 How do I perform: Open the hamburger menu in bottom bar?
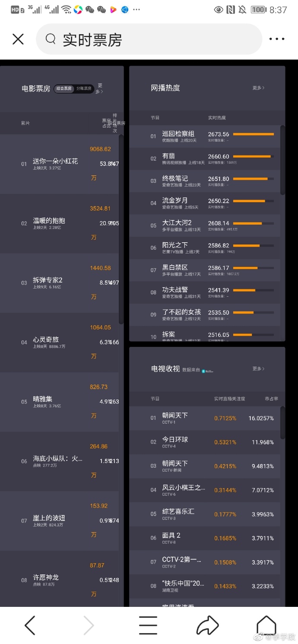148,625
